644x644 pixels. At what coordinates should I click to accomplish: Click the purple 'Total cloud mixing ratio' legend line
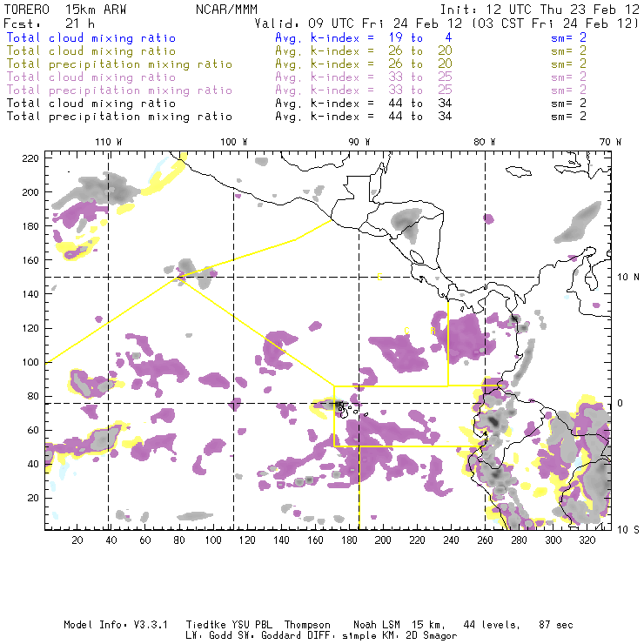[91, 77]
